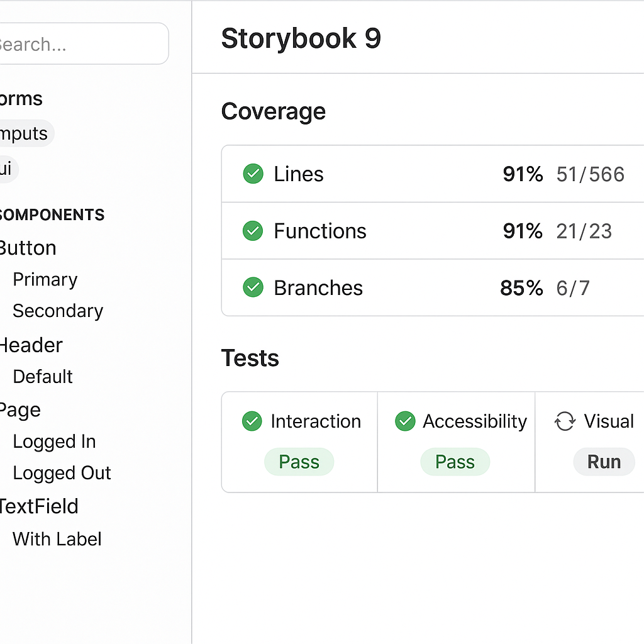Click the Lines green check icon
This screenshot has height=644, width=644.
click(253, 174)
